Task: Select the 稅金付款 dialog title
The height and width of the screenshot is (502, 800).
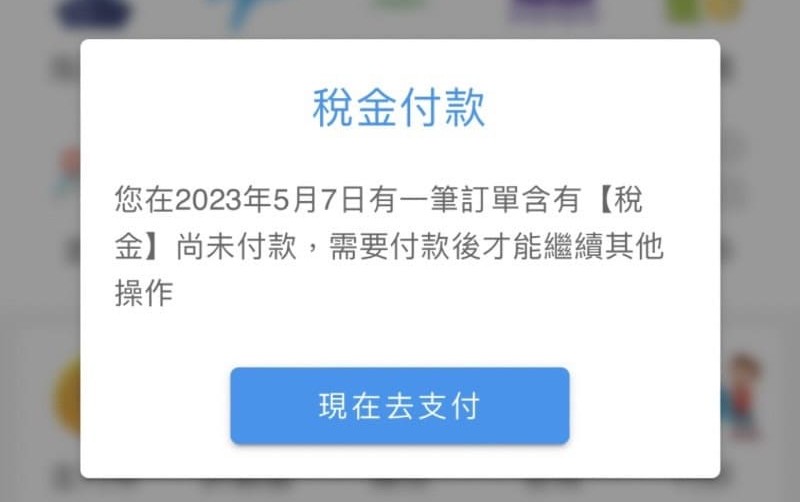Action: 399,107
